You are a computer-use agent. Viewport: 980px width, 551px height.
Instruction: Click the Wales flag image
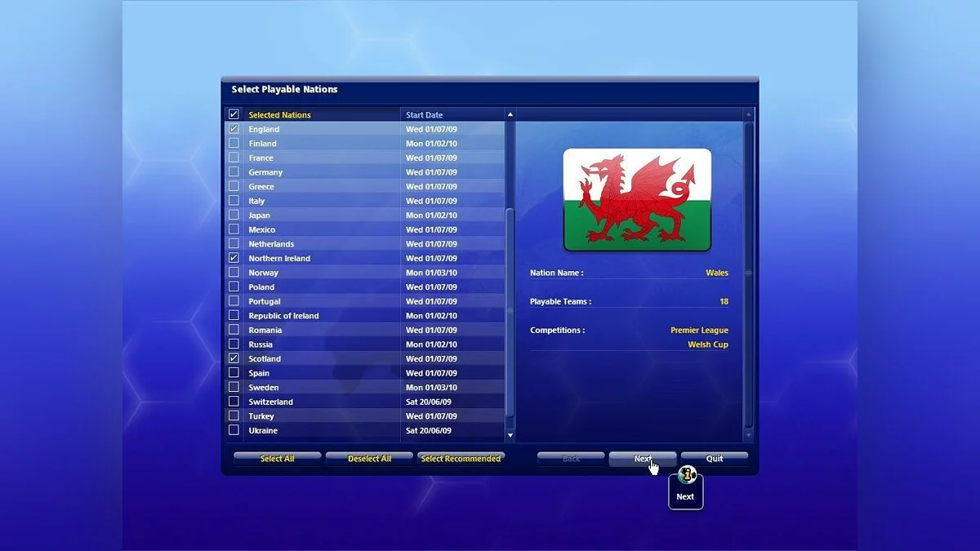637,200
